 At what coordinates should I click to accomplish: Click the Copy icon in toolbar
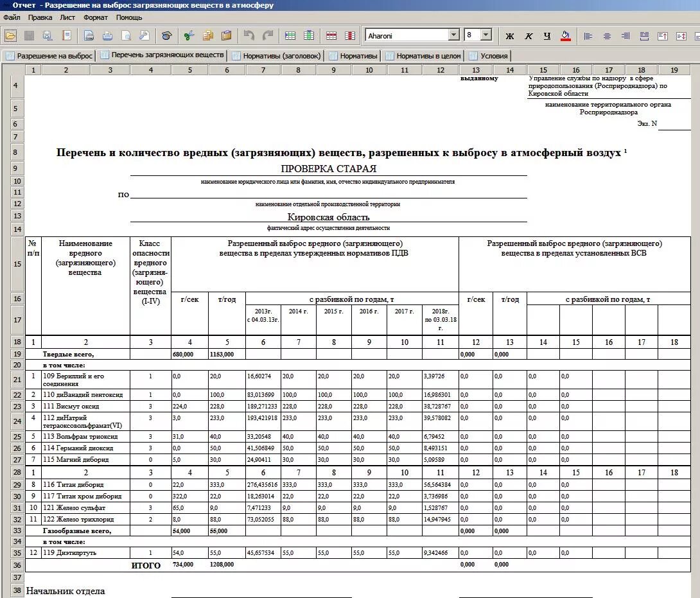pos(208,36)
